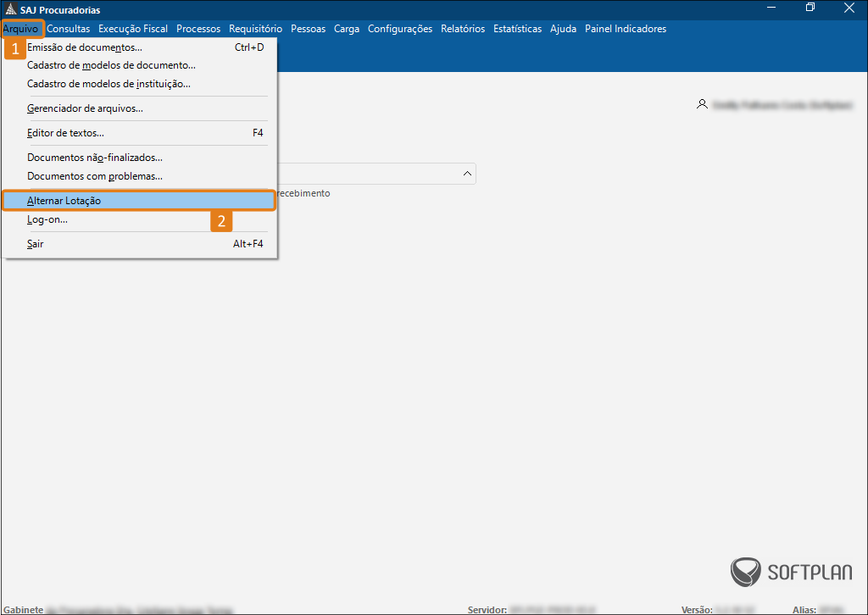Open the Editor de textos entry
868x615 pixels.
[66, 133]
